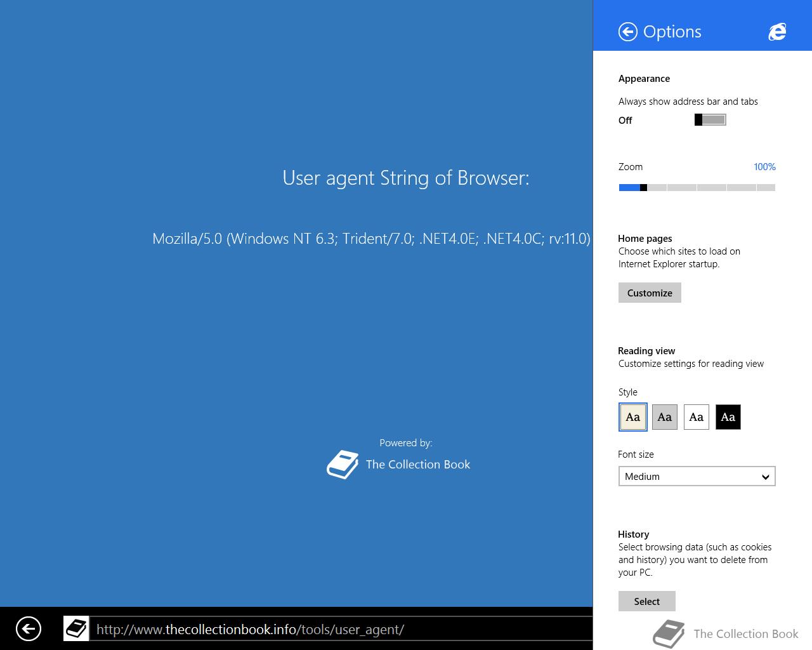812x650 pixels.
Task: Click the user agent string text
Action: [x=372, y=239]
